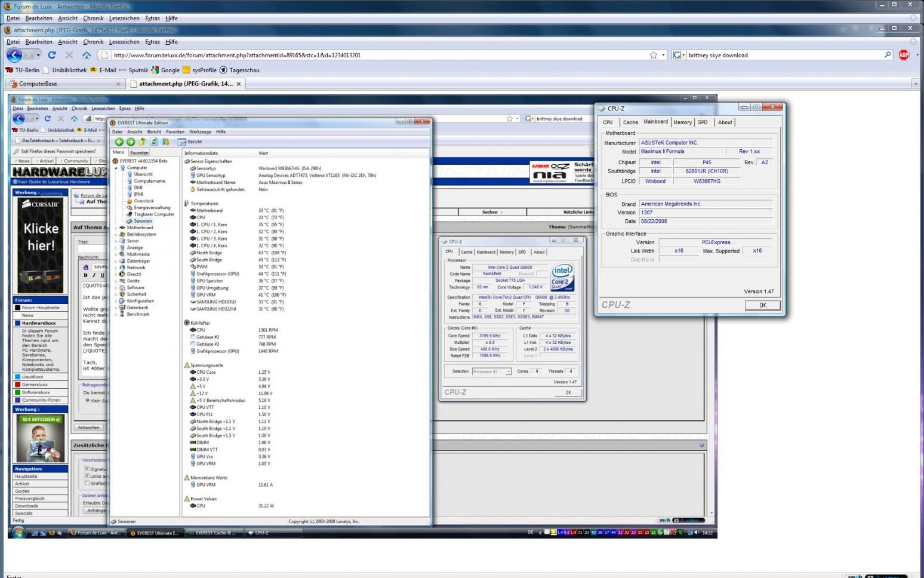Click EVEREST's green back arrow toolbar icon
This screenshot has width=924, height=578.
tap(119, 142)
